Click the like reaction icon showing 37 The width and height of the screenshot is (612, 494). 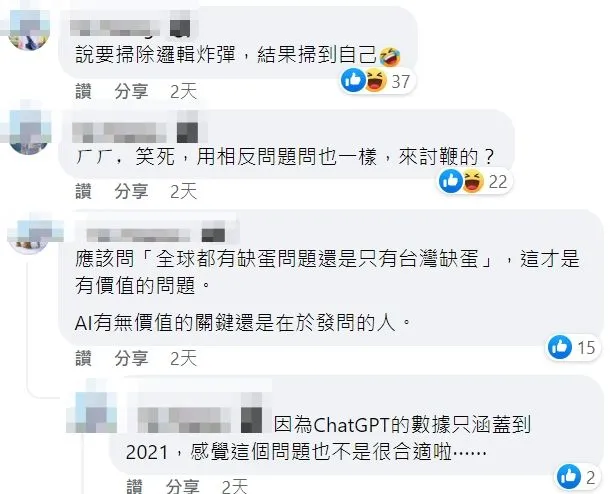pyautogui.click(x=353, y=80)
